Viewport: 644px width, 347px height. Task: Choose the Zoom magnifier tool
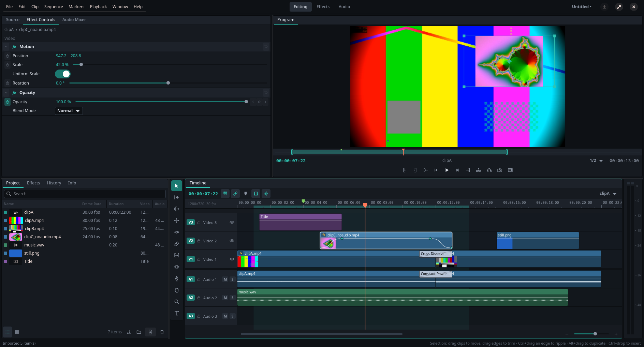coord(177,302)
